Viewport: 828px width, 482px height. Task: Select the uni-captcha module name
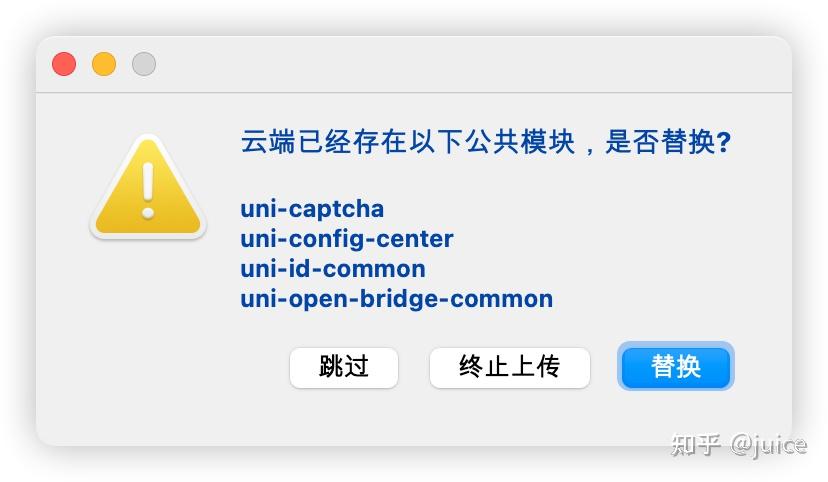tap(312, 209)
